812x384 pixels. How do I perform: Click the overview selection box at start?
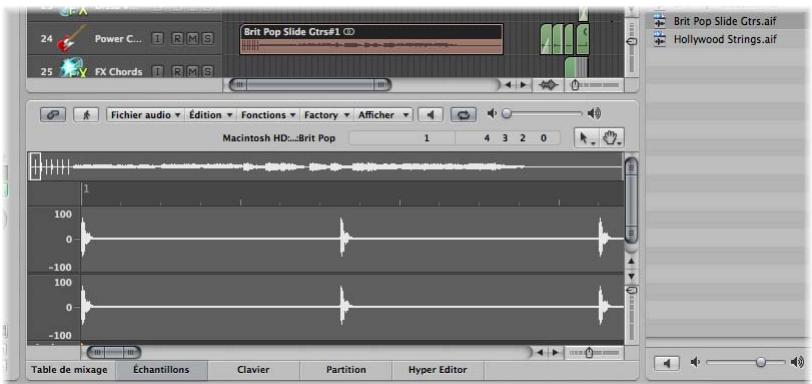tap(35, 167)
